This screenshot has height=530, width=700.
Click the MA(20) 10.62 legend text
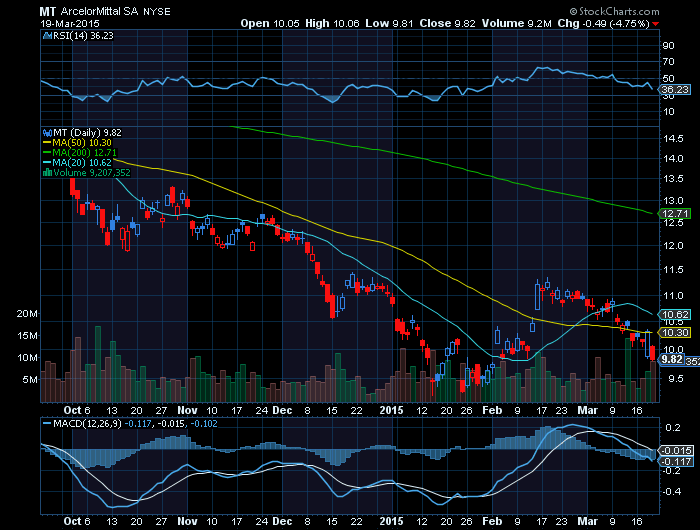pos(82,163)
